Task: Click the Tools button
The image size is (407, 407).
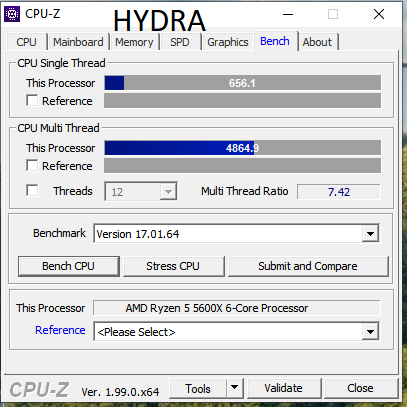Action: click(198, 388)
